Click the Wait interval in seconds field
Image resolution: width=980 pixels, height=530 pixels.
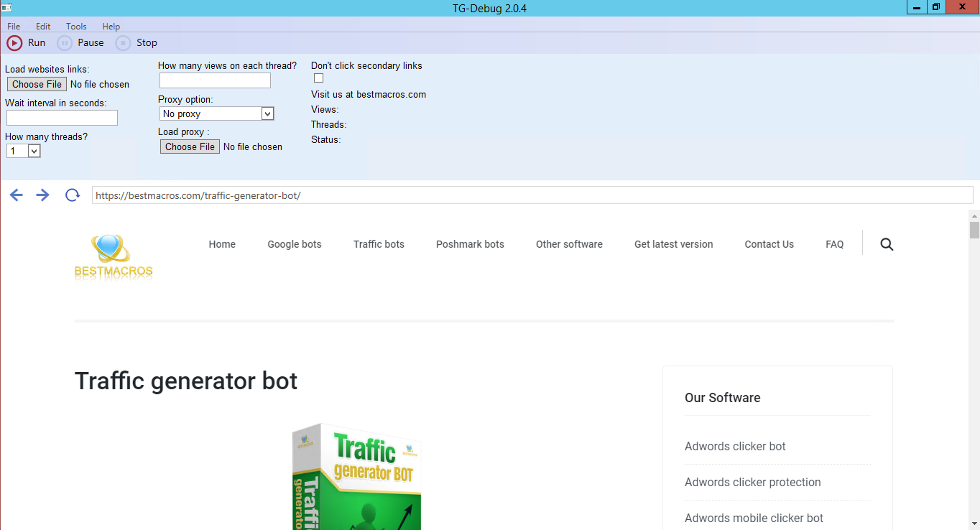(62, 118)
